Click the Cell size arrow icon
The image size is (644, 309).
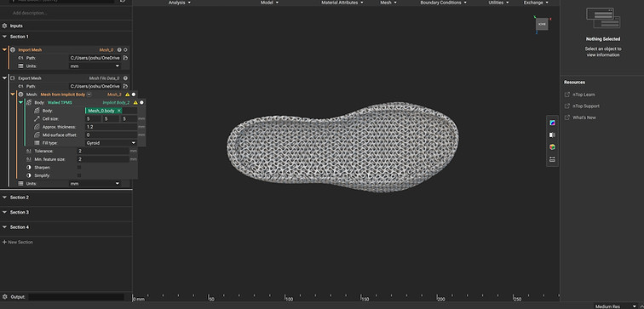(37, 119)
